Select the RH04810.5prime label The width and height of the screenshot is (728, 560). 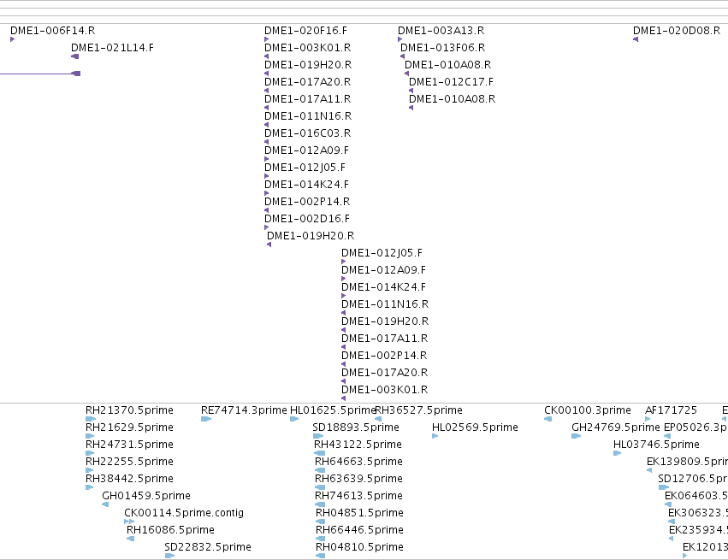(360, 547)
